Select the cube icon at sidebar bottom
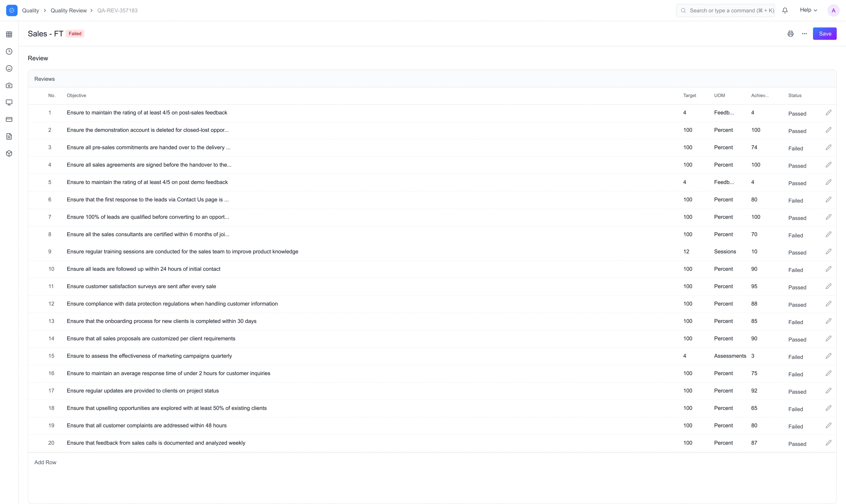 coord(9,154)
